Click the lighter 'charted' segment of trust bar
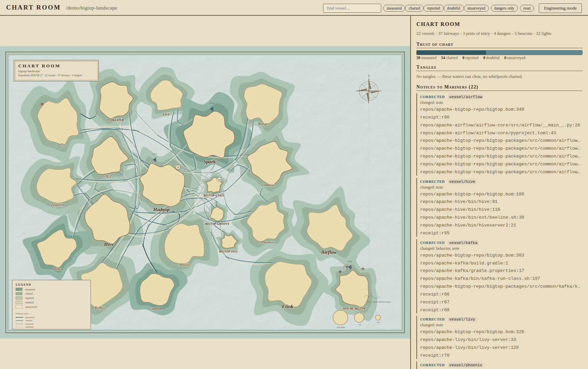Screen dimensions: 588x369 tap(534, 53)
